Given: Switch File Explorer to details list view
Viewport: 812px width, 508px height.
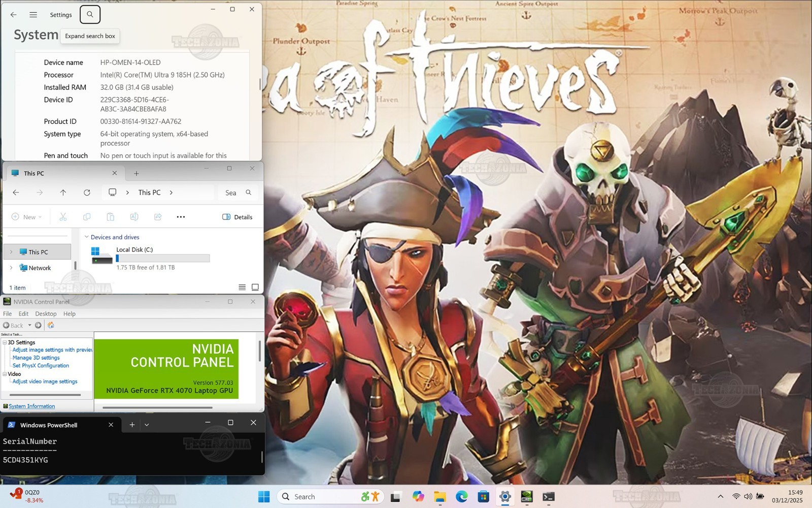Looking at the screenshot, I should pos(242,288).
